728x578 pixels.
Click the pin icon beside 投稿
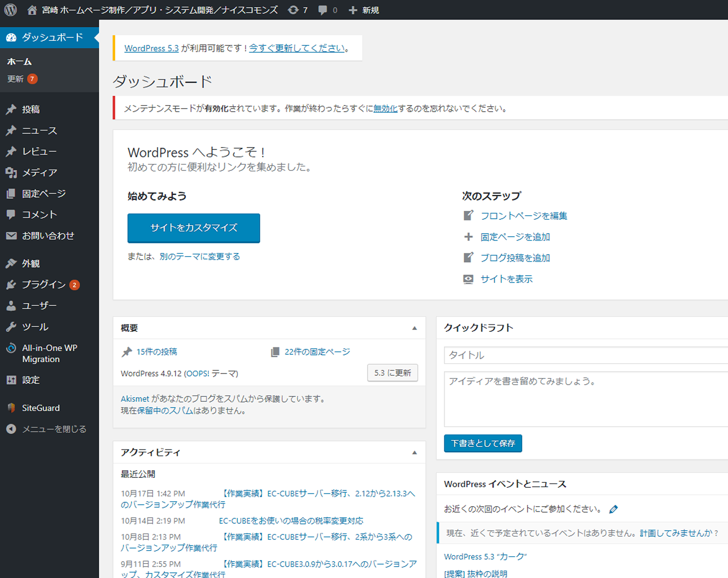click(x=11, y=109)
